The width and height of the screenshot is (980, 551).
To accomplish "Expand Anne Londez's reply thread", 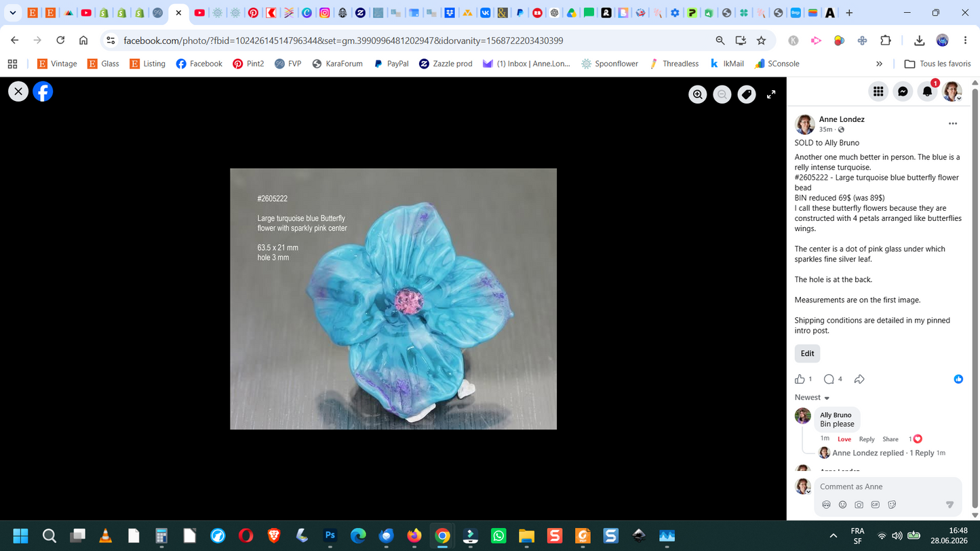I will tap(883, 453).
